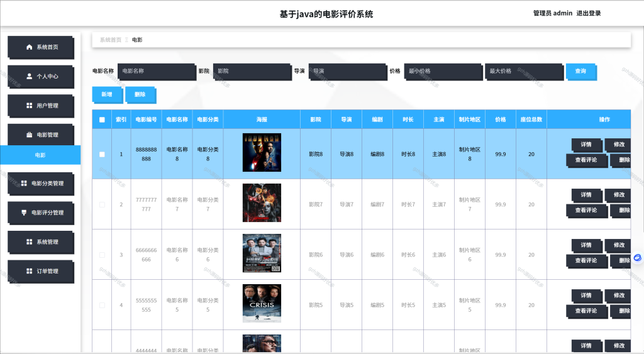Collapse the 电影管理 sidebar section
This screenshot has width=644, height=354.
[41, 135]
